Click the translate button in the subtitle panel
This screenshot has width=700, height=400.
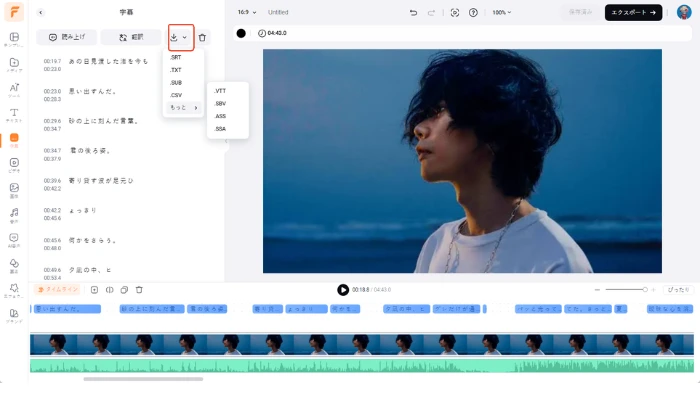coord(131,37)
